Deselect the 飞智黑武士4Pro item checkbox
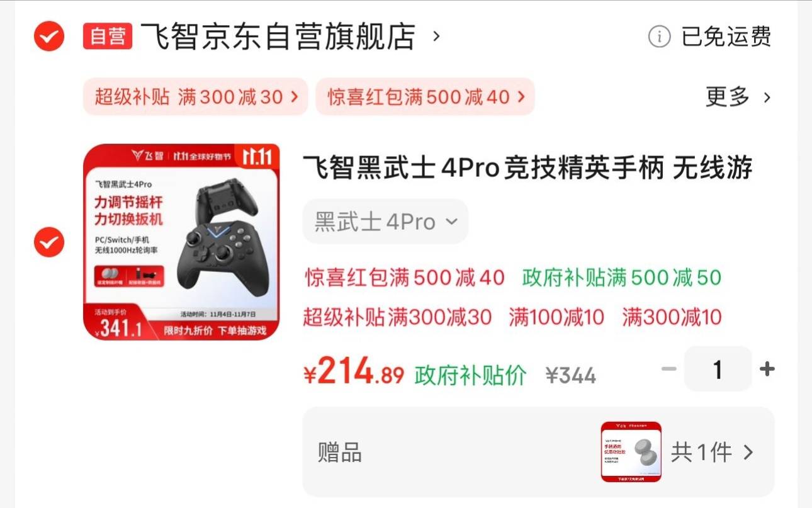This screenshot has height=508, width=812. (x=48, y=242)
